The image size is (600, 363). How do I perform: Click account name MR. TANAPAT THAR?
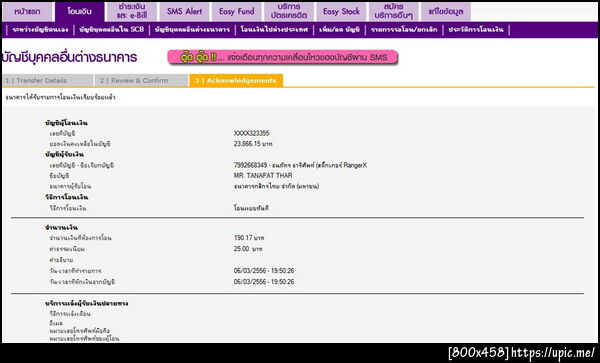(263, 176)
